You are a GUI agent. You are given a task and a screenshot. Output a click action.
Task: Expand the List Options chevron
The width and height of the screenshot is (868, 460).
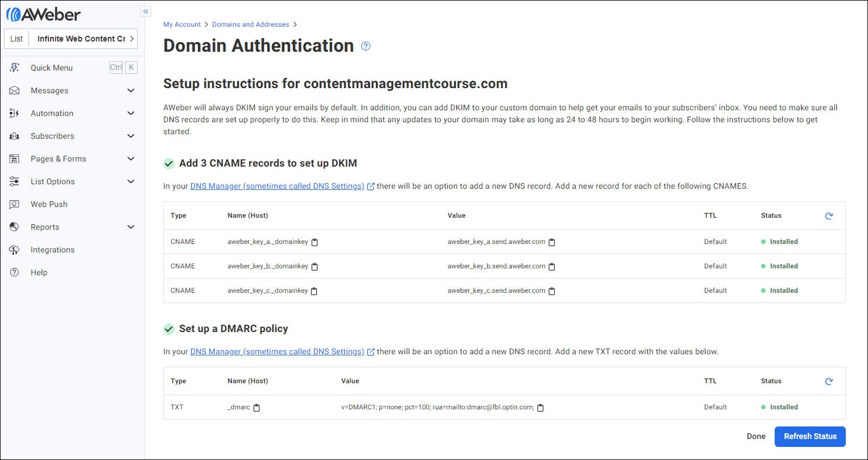tap(131, 181)
